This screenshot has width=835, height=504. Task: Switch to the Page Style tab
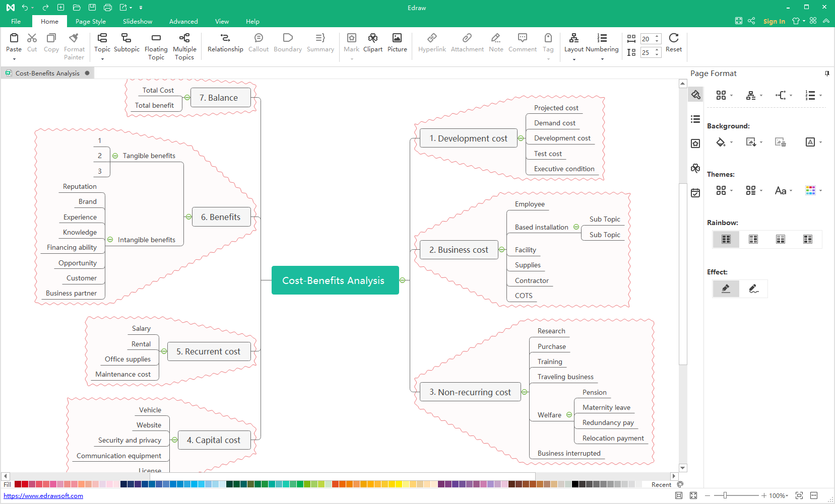(x=91, y=22)
